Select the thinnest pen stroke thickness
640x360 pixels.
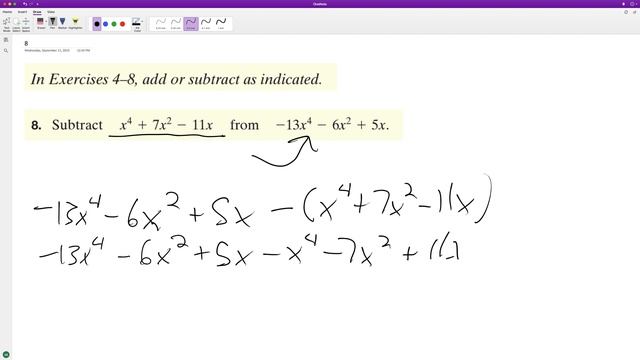tap(161, 24)
